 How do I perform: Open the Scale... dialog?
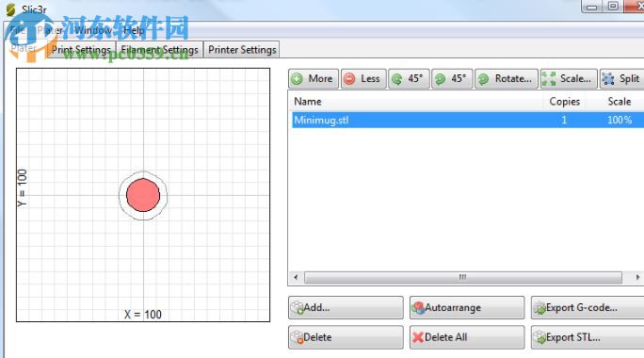pyautogui.click(x=569, y=78)
